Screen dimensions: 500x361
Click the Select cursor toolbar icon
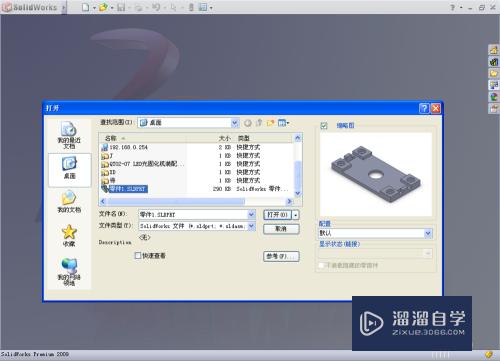tap(173, 7)
